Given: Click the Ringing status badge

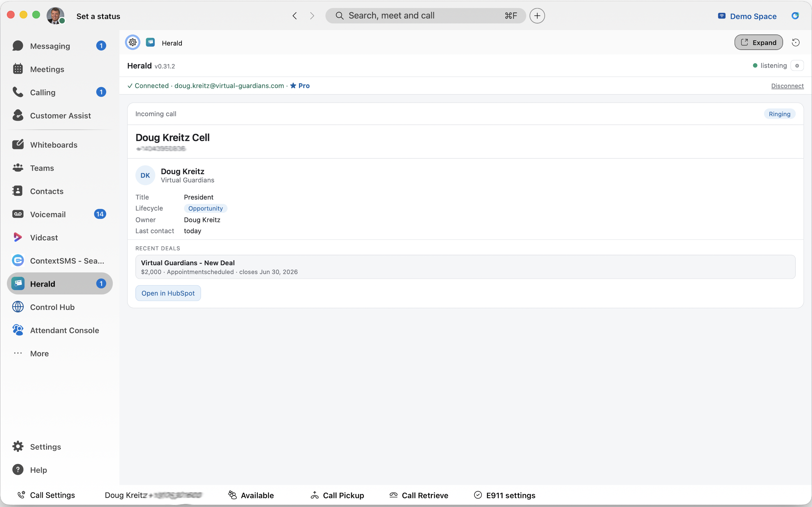Looking at the screenshot, I should 780,114.
